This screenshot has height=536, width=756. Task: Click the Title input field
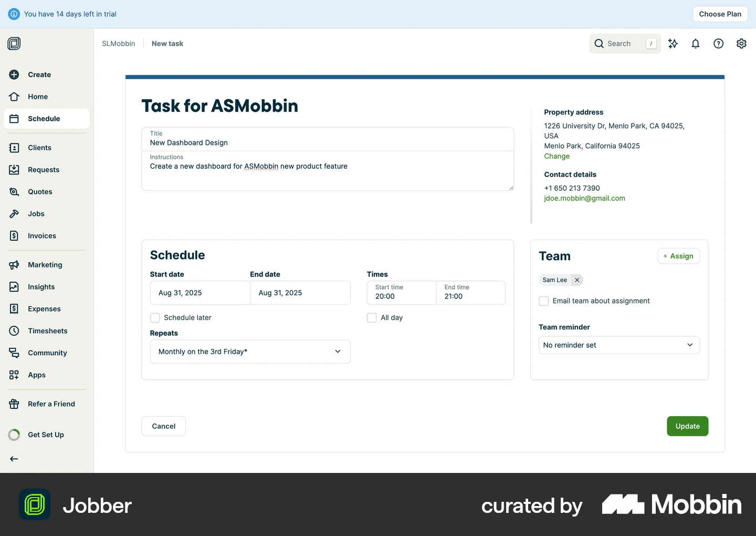coord(328,139)
